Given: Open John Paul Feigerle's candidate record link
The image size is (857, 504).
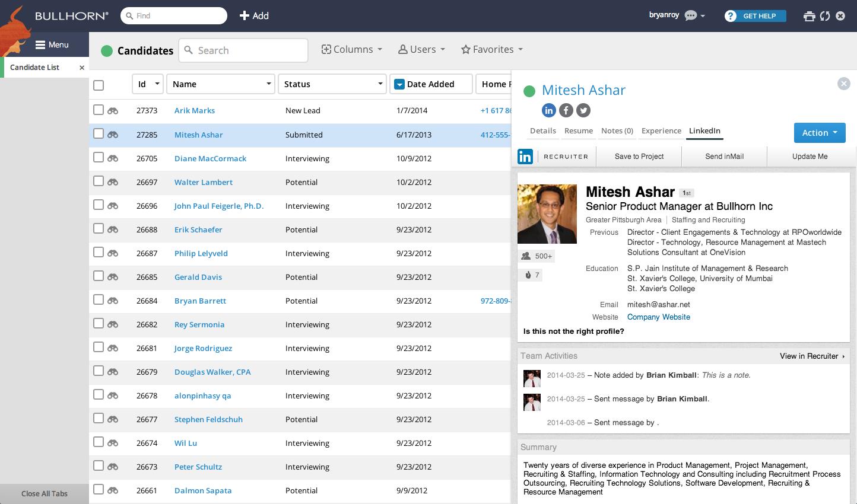Looking at the screenshot, I should tap(218, 206).
